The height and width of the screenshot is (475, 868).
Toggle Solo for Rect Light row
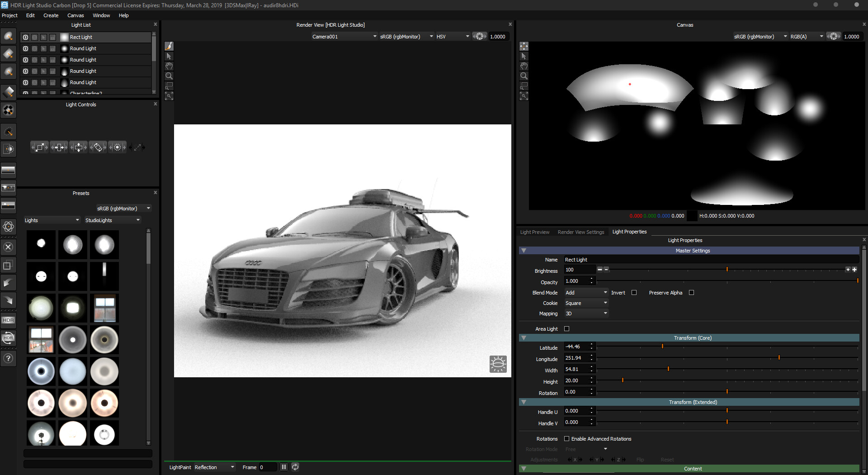[x=35, y=37]
